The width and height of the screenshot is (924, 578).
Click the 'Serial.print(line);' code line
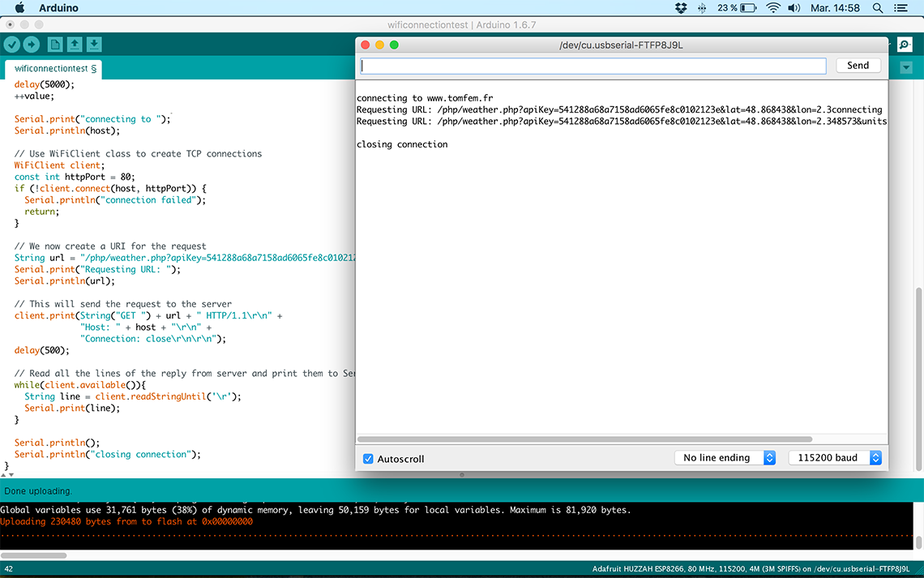(x=72, y=409)
